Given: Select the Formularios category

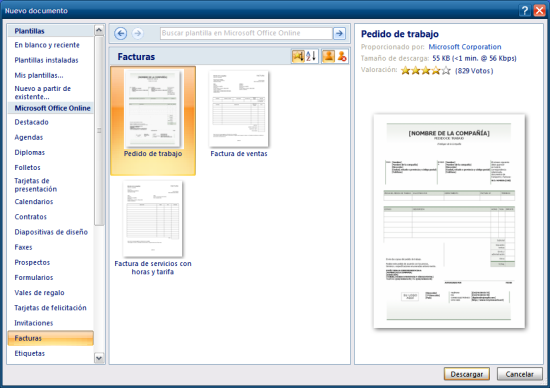Looking at the screenshot, I should [x=34, y=277].
